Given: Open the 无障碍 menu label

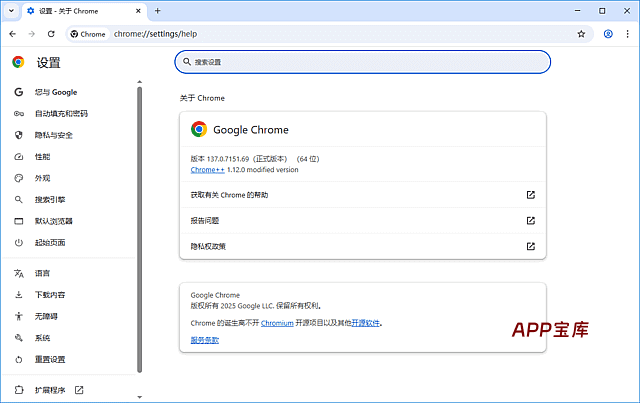Looking at the screenshot, I should coord(46,316).
